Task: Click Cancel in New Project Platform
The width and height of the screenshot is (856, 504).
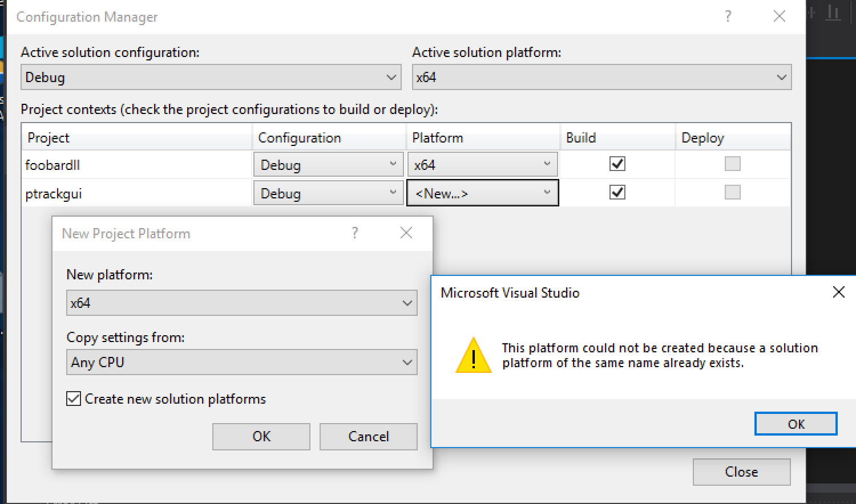Action: coord(369,436)
